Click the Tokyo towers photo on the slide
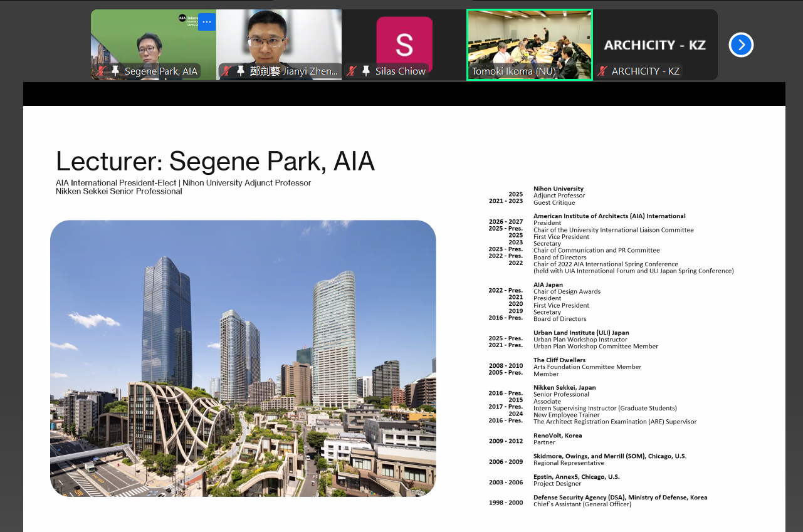Viewport: 803px width, 532px height. tap(243, 358)
